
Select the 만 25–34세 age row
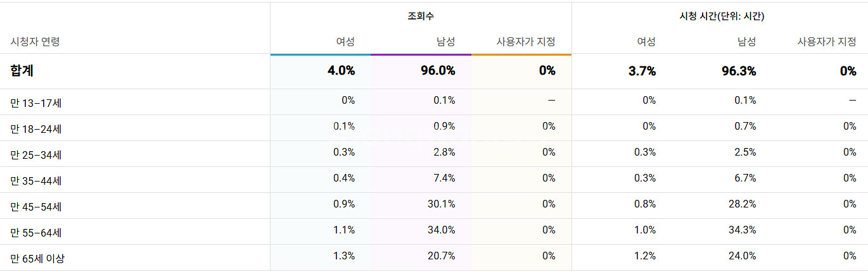37,154
